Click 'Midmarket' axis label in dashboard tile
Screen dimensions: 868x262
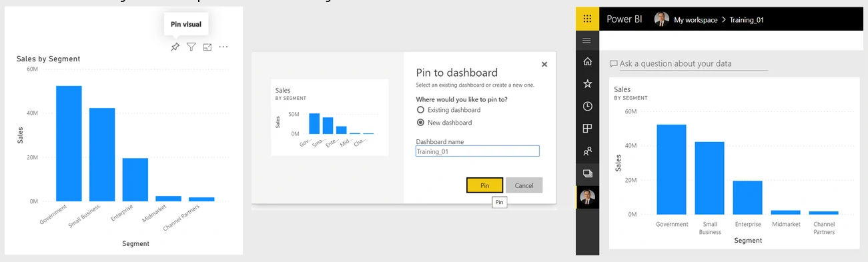tap(786, 225)
